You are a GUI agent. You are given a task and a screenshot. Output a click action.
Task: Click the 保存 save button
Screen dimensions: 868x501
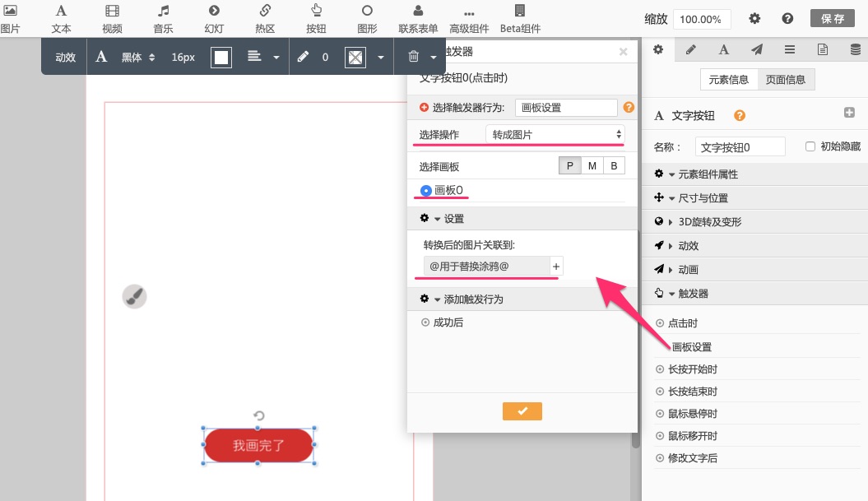click(832, 19)
